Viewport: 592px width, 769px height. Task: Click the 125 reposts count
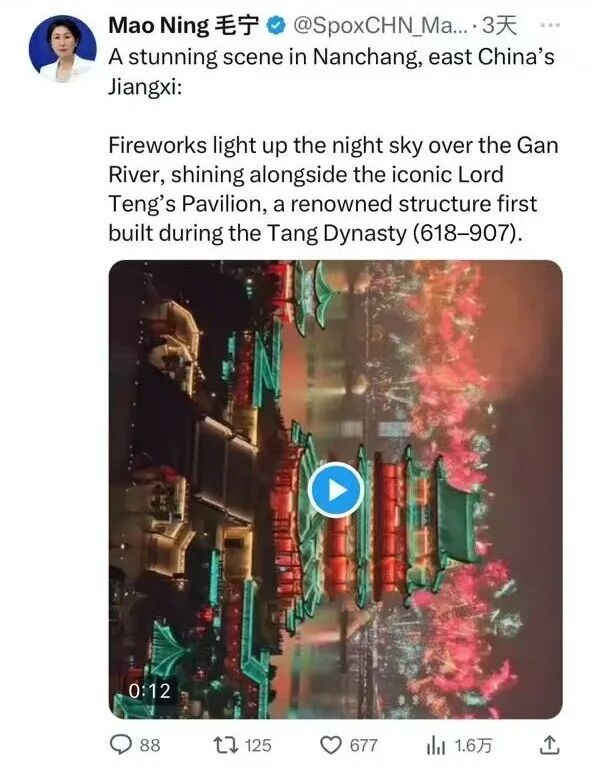pos(258,745)
